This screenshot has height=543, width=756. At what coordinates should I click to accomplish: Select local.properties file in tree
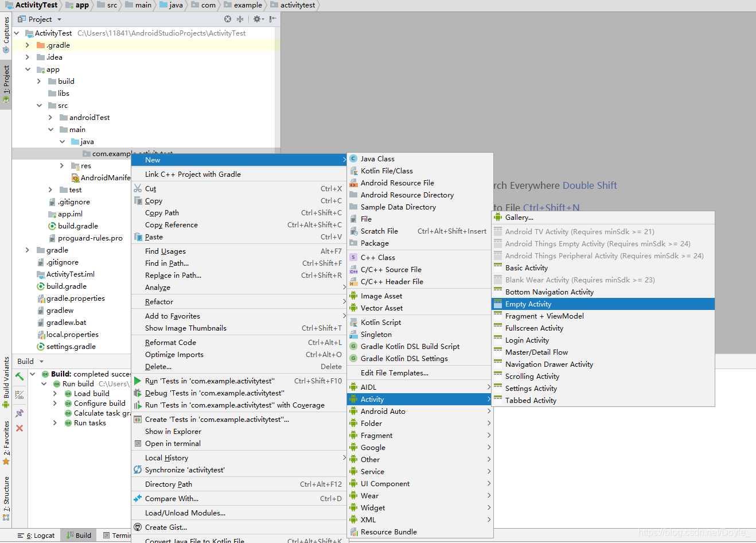[72, 335]
